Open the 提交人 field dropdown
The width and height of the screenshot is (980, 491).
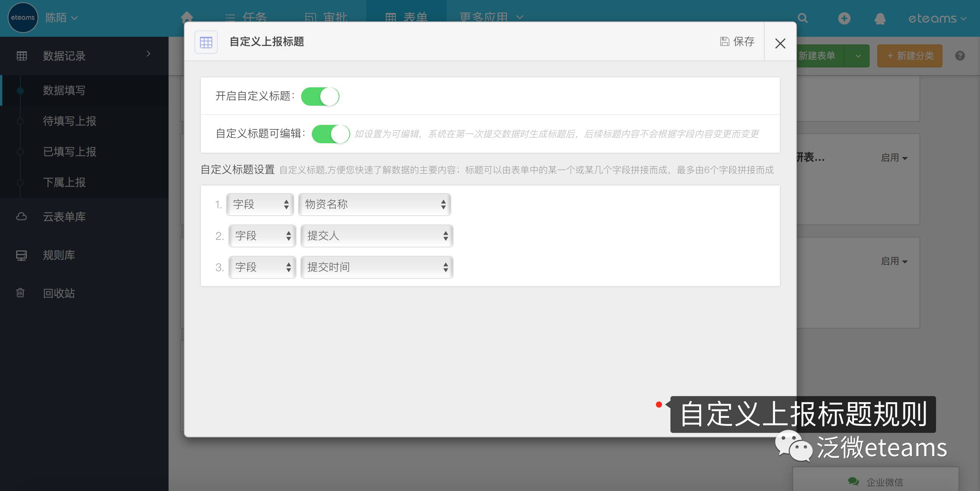click(x=377, y=236)
